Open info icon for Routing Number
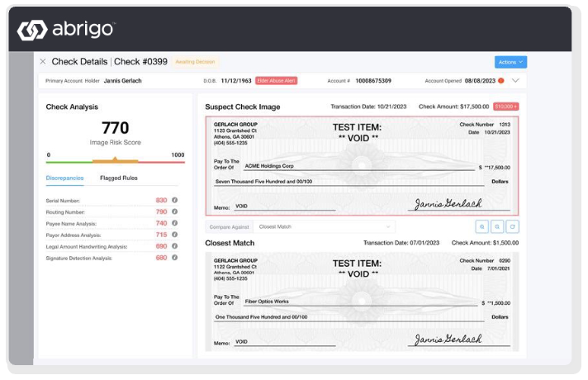The height and width of the screenshot is (380, 588). point(175,211)
